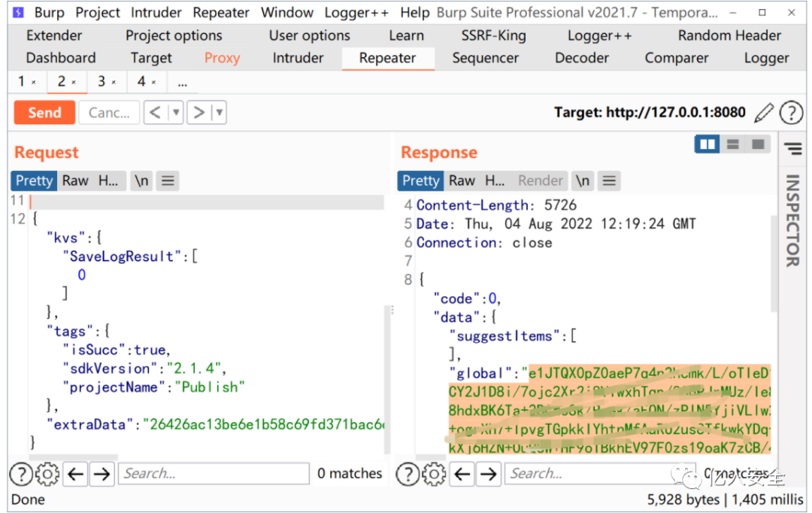This screenshot has height=513, width=812.
Task: Open forward-history dropdown arrow
Action: 220,112
